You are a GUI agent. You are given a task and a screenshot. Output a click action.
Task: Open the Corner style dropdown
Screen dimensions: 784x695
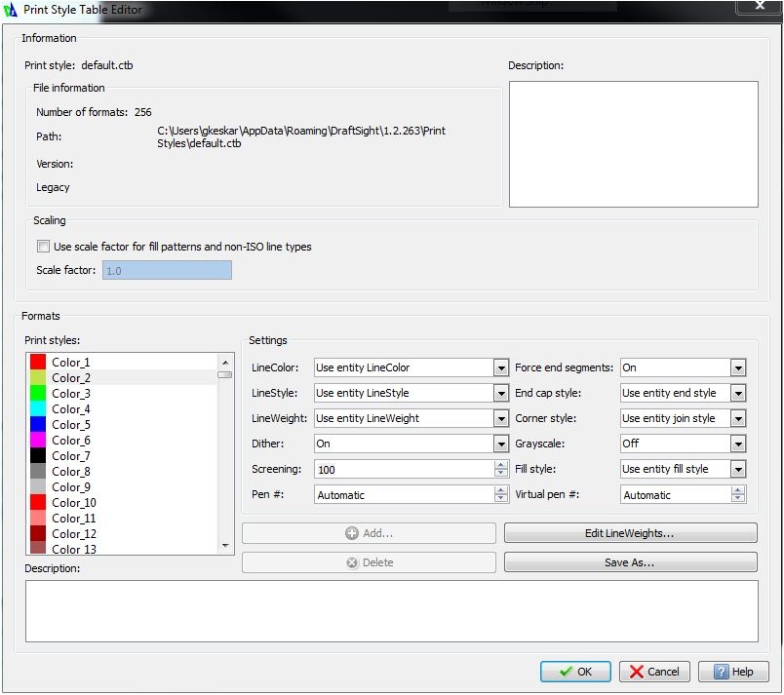coord(738,419)
